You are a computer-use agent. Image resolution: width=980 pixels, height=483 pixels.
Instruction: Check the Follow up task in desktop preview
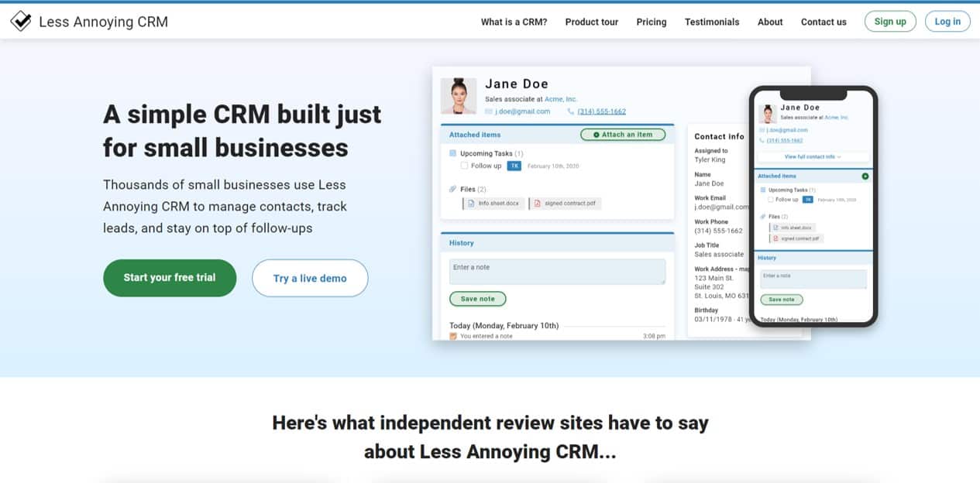point(464,166)
